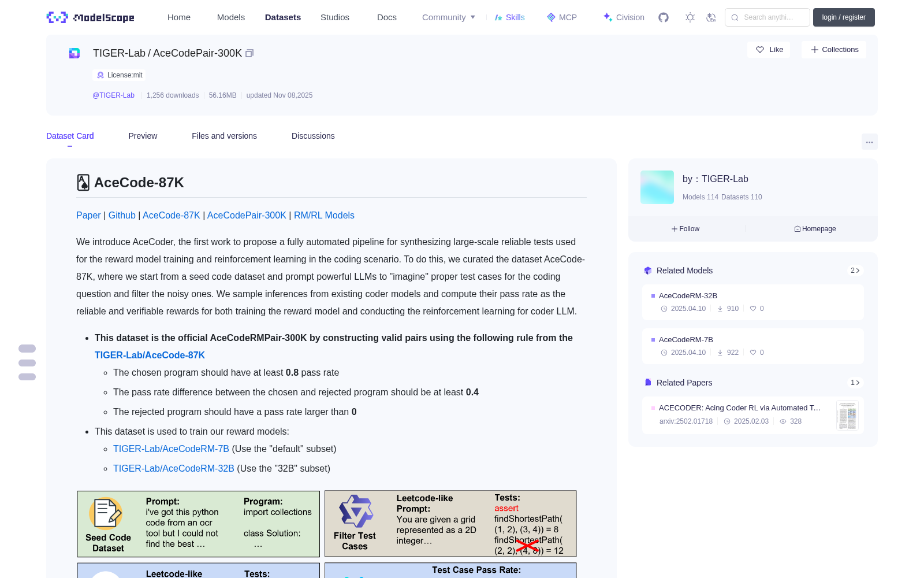Open TIGER-Lab/AceCode-87K bold link
This screenshot has height=578, width=924.
pyautogui.click(x=150, y=355)
